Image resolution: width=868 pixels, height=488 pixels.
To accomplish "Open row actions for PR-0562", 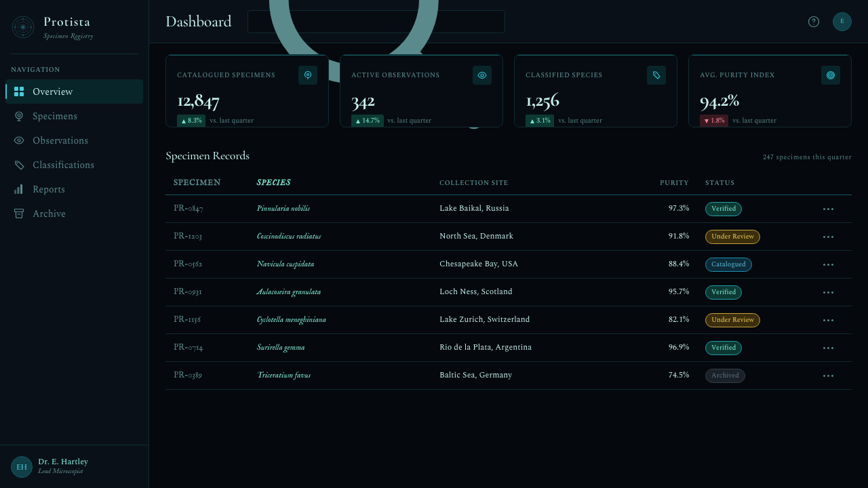I will pyautogui.click(x=829, y=264).
